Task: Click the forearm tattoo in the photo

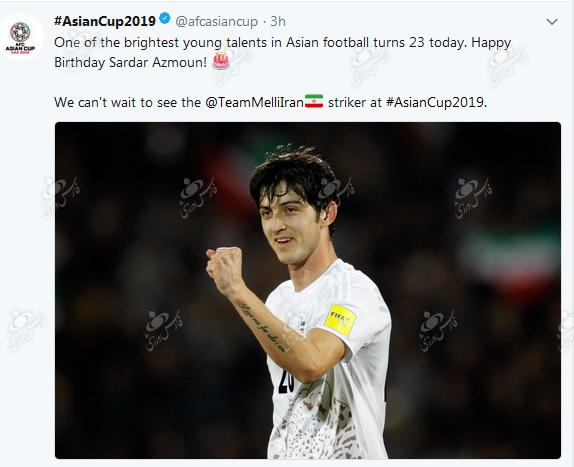Action: pyautogui.click(x=262, y=328)
